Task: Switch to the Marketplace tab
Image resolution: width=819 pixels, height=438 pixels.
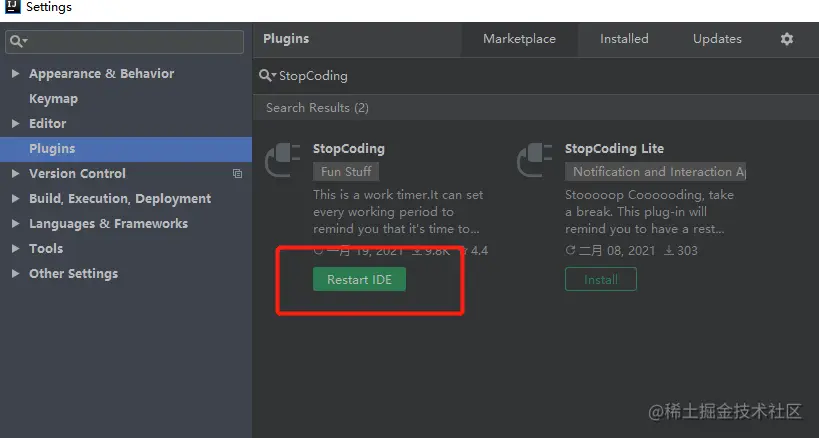Action: 519,39
